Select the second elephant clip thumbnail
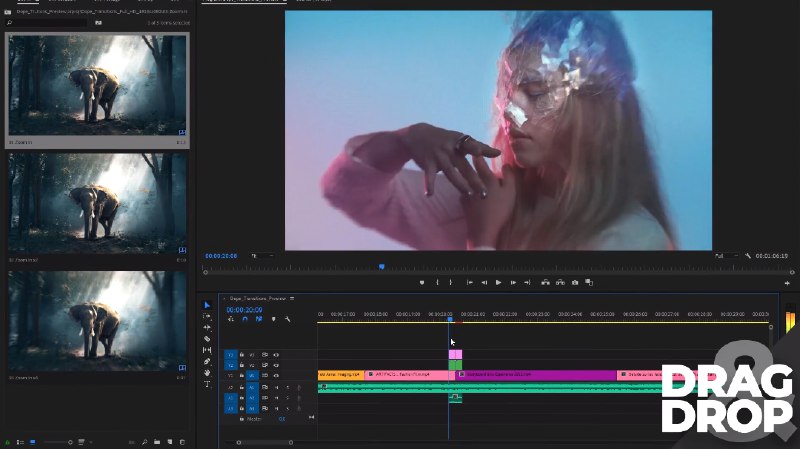This screenshot has height=449, width=800. (97, 203)
